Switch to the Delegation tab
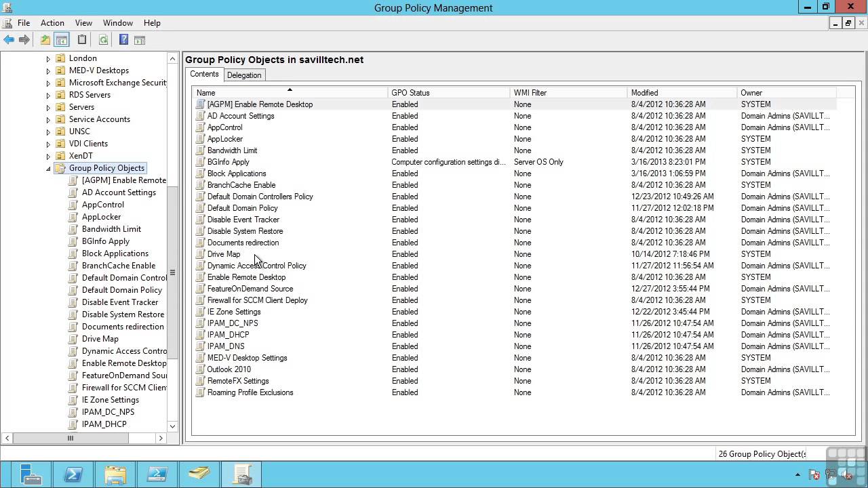The image size is (868, 488). (244, 75)
